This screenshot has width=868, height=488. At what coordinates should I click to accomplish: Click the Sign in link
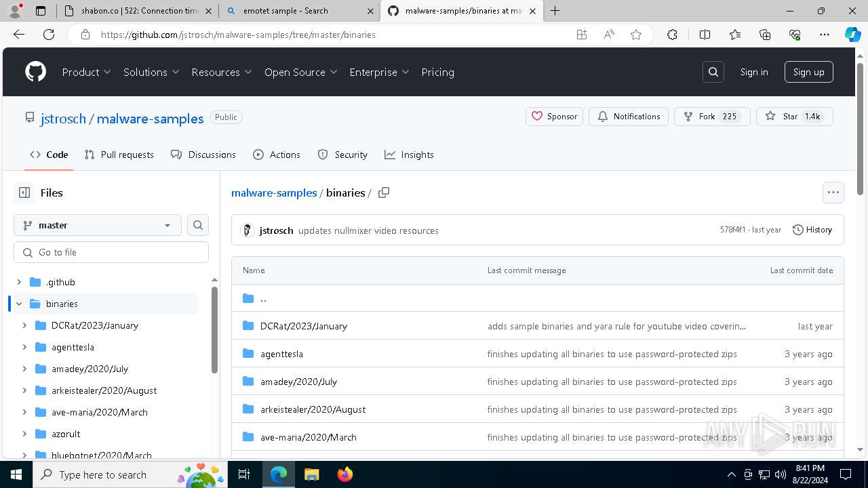click(x=754, y=72)
